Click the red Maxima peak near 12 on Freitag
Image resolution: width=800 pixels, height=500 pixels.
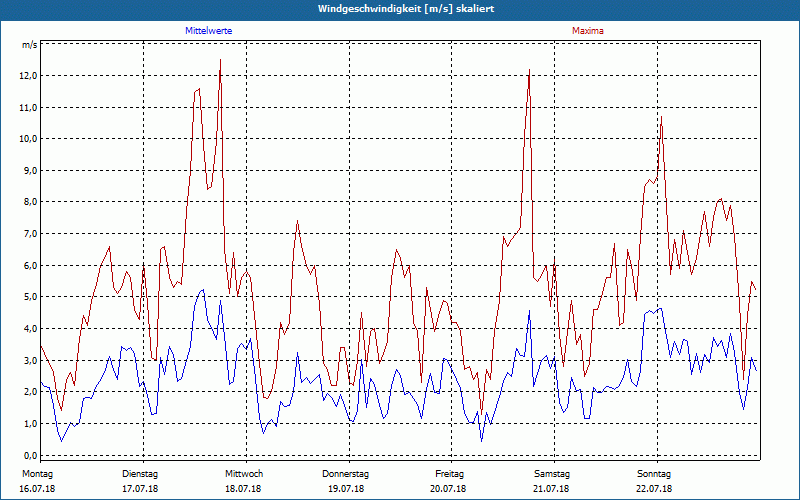click(x=530, y=70)
